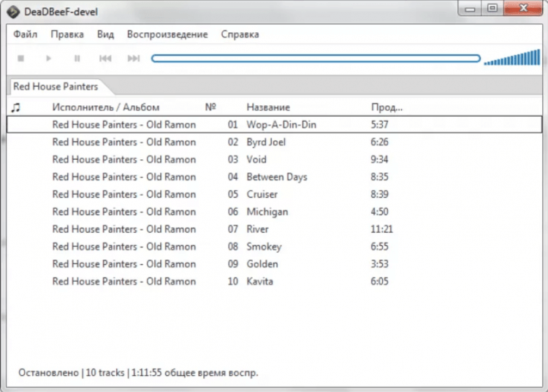Open the Вид menu

click(105, 34)
